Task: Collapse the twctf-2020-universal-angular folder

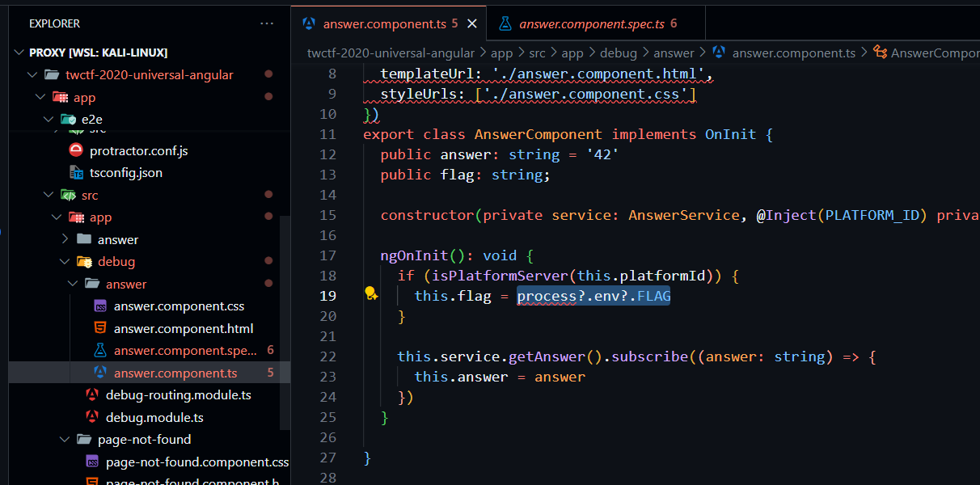Action: [32, 74]
